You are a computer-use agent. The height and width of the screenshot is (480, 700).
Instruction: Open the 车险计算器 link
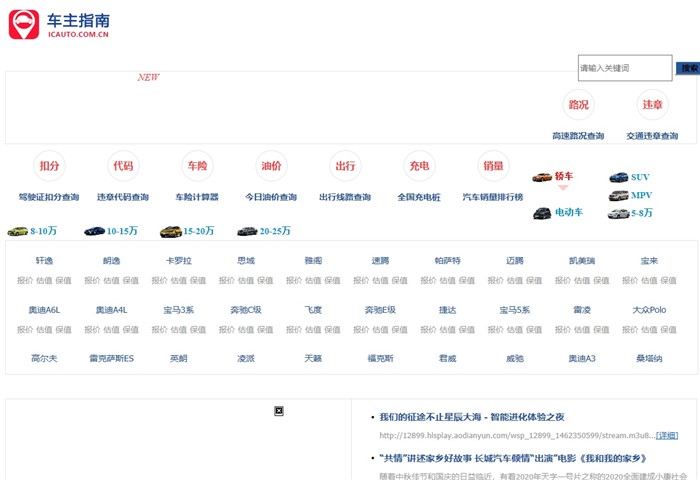(x=197, y=197)
